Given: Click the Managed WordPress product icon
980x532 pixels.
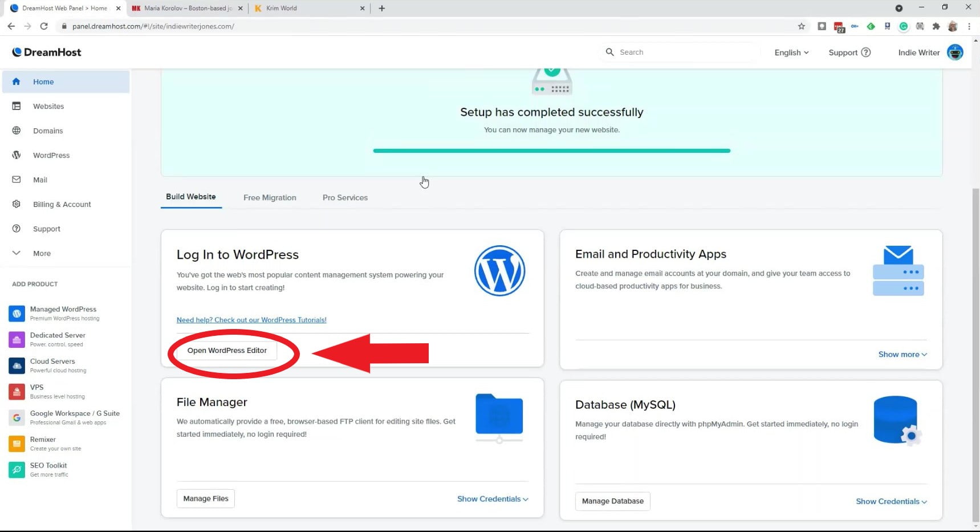Looking at the screenshot, I should click(17, 314).
